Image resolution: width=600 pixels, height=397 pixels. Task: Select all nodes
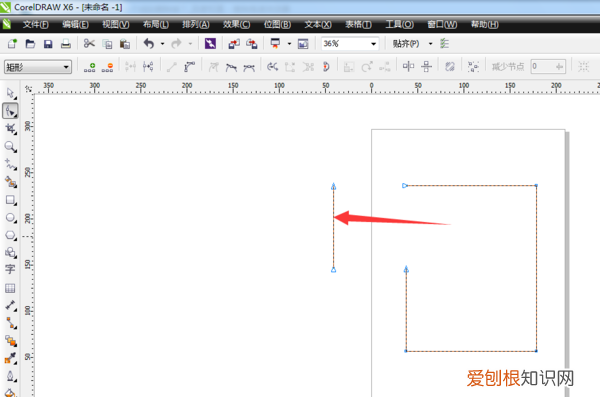point(473,67)
